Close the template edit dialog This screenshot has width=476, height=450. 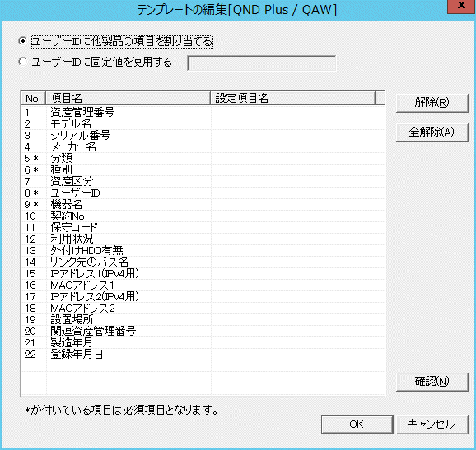tap(461, 6)
